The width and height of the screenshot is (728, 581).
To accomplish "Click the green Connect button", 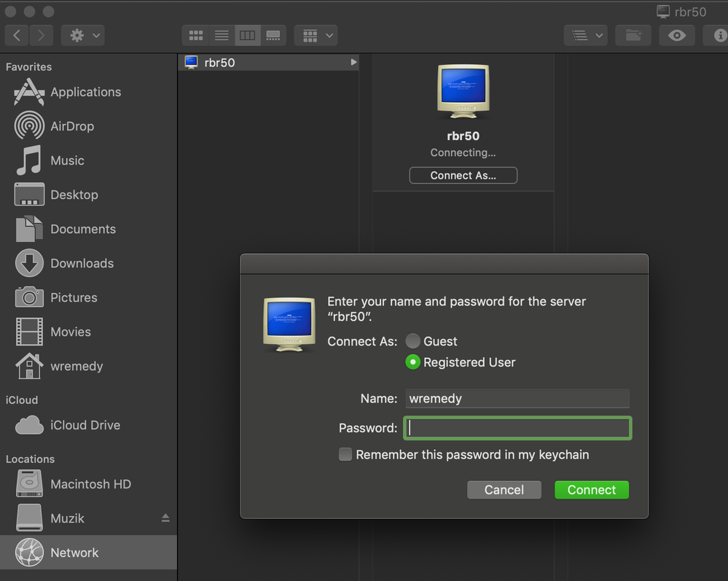I will click(x=591, y=490).
